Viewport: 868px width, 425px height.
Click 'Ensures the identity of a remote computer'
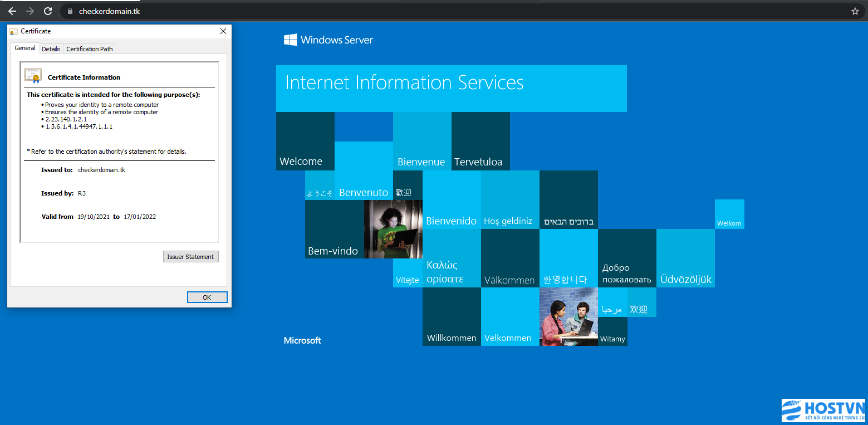[102, 112]
